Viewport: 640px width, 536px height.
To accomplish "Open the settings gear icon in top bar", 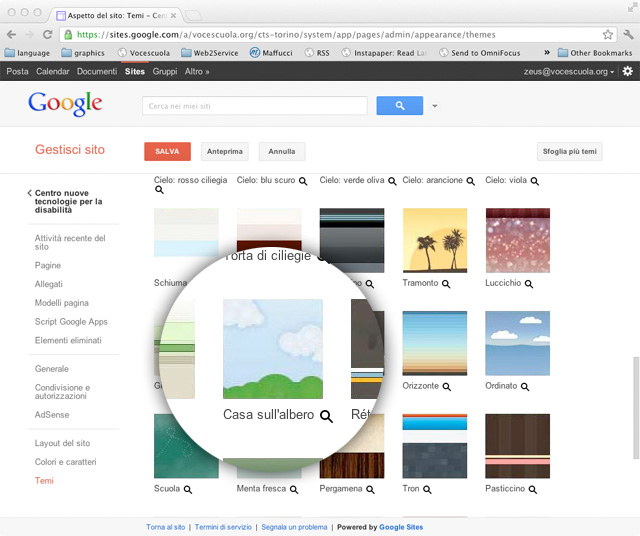I will click(x=627, y=72).
